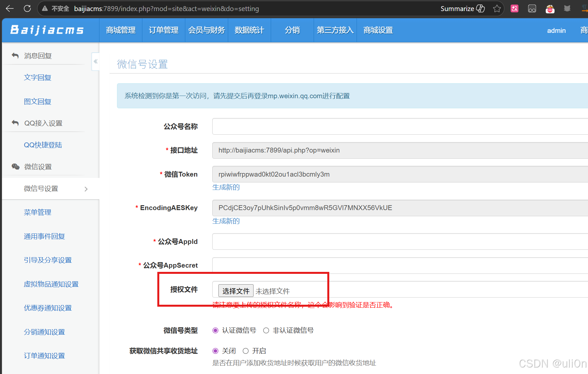Viewport: 588px width, 374px height.
Task: Open the 订单管理 menu
Action: [x=163, y=30]
